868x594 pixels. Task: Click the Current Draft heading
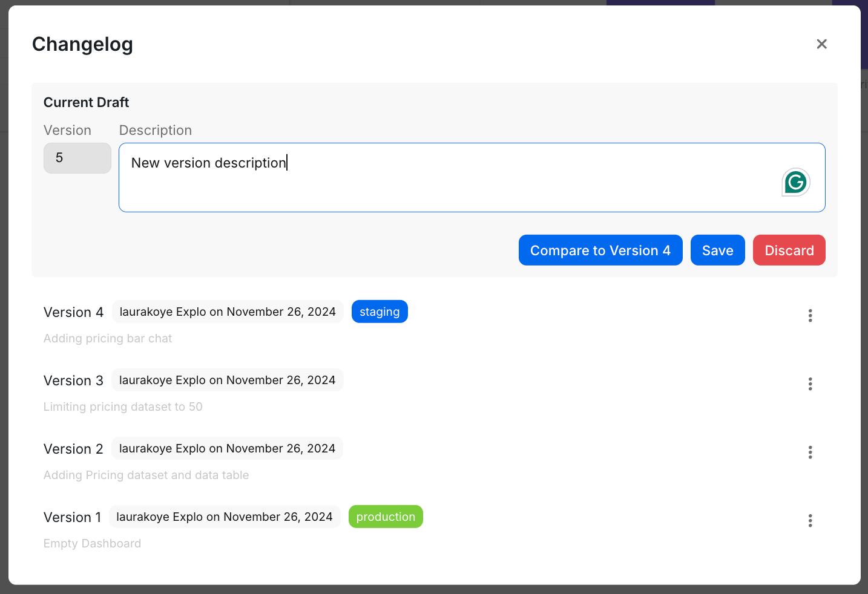(87, 103)
